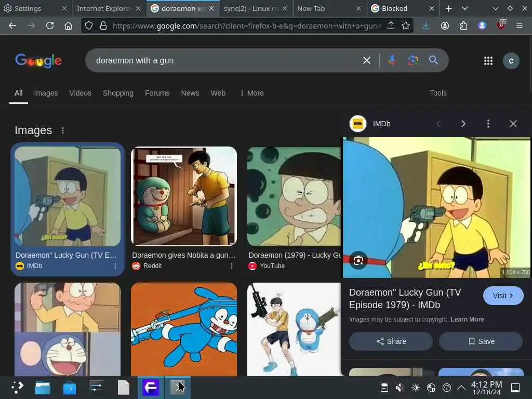Visit the IMDb page for this image
The height and width of the screenshot is (399, 532).
click(x=503, y=296)
